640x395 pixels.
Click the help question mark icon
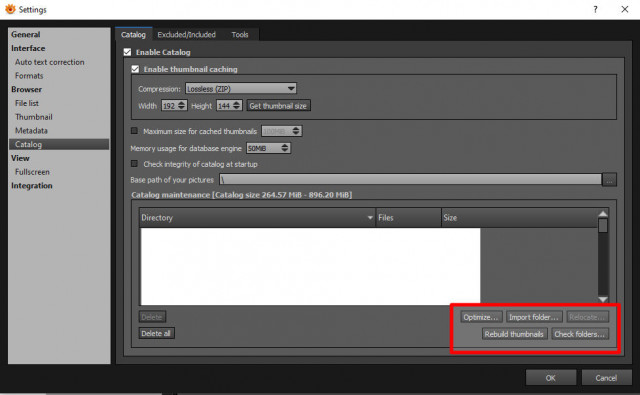coord(596,9)
